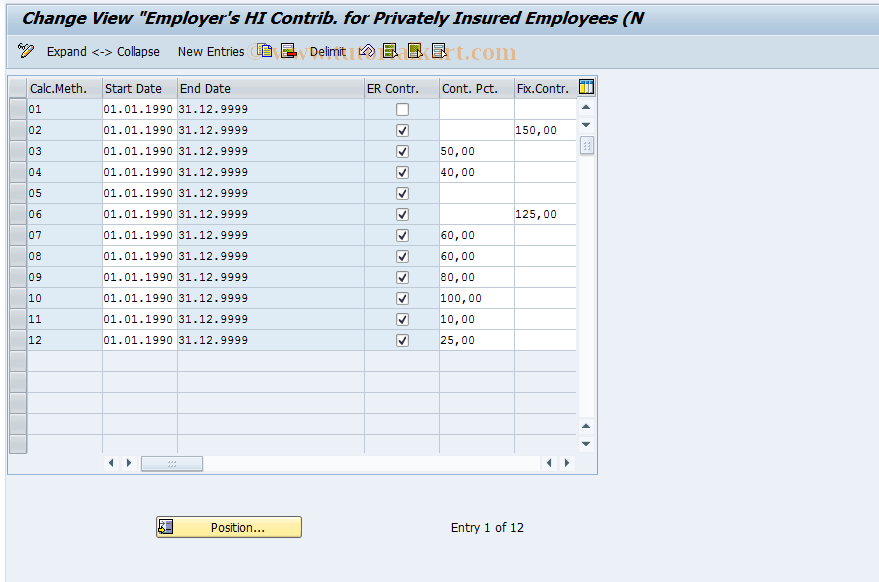Select the Copy As toolbar icon
This screenshot has height=582, width=879.
pos(263,51)
